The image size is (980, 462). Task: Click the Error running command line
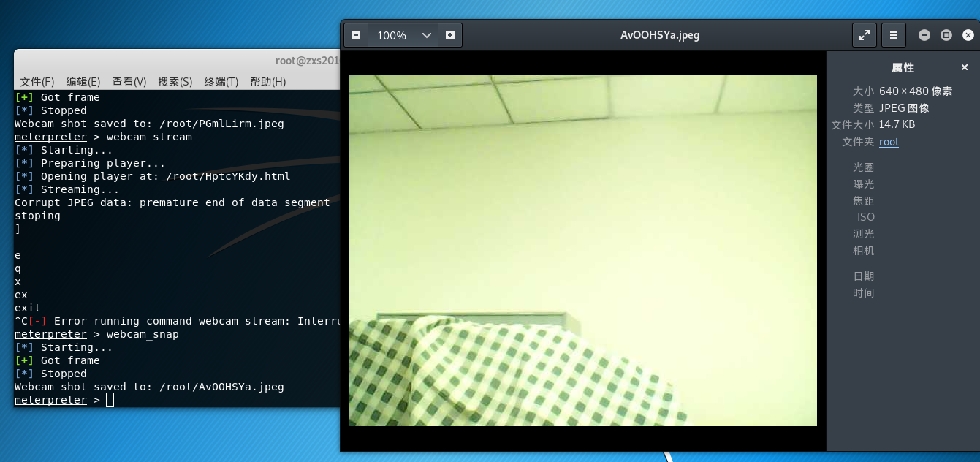pos(178,321)
